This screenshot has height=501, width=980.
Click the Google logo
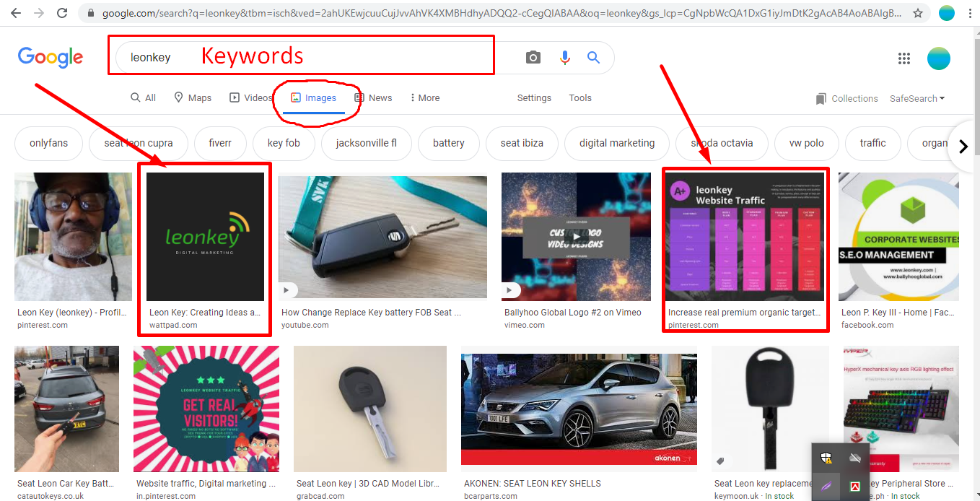tap(51, 58)
